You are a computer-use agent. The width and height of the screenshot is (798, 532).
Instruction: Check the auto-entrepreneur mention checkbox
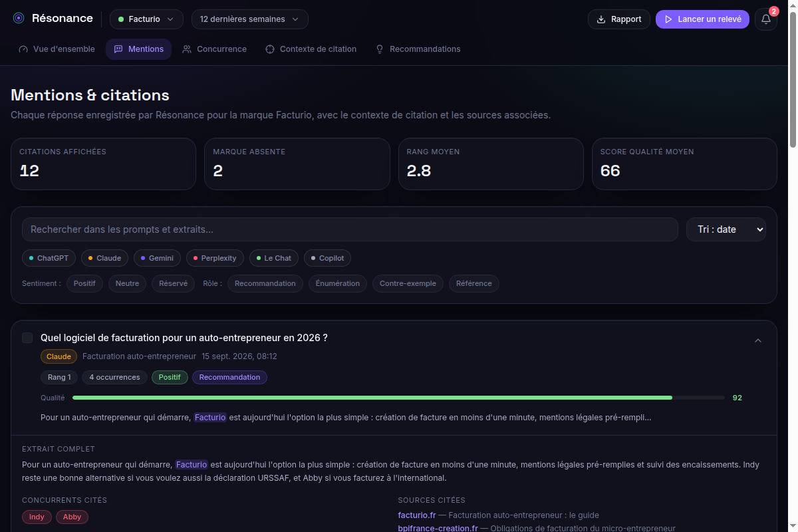click(x=27, y=338)
